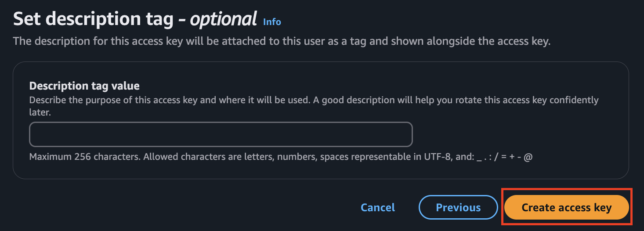Click the 'Describe the purpose' helper text
The height and width of the screenshot is (231, 644).
tap(314, 100)
